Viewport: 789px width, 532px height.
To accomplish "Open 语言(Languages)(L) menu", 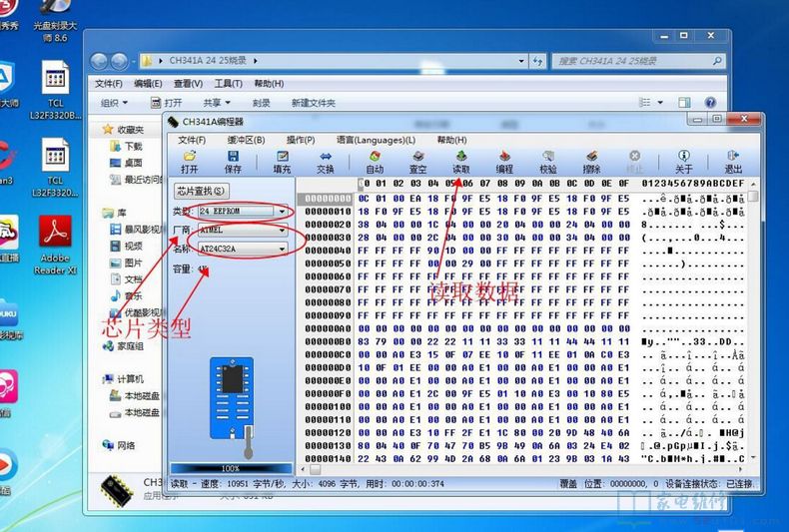I will tap(376, 140).
